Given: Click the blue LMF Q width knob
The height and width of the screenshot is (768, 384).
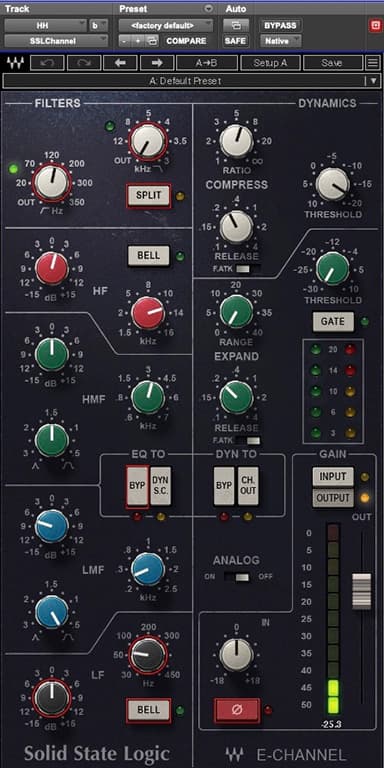Looking at the screenshot, I should pos(52,612).
